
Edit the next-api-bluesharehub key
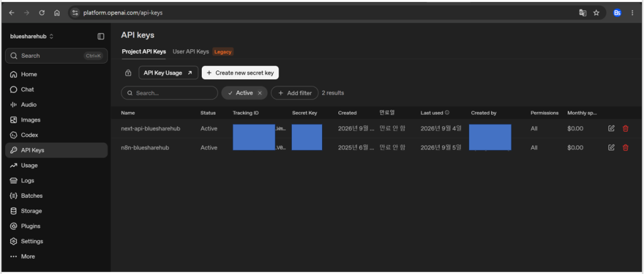pyautogui.click(x=611, y=128)
